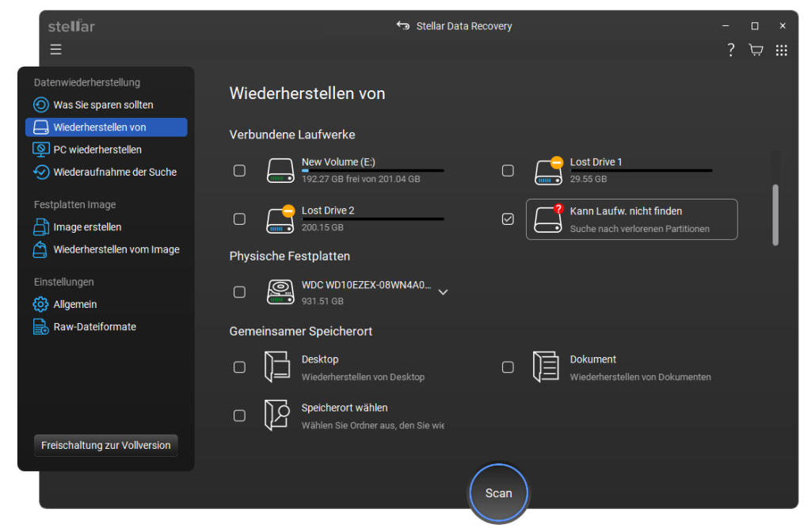This screenshot has width=811, height=532.
Task: Click the New Volume (E:) usage bar
Action: [372, 170]
